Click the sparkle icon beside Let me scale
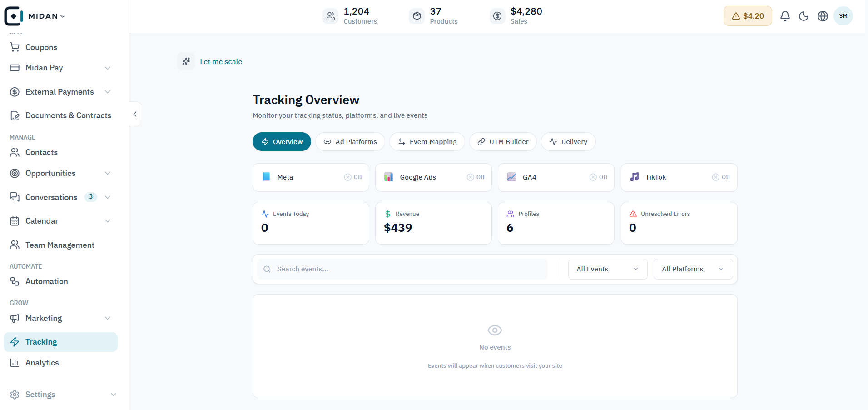The image size is (868, 410). click(186, 61)
